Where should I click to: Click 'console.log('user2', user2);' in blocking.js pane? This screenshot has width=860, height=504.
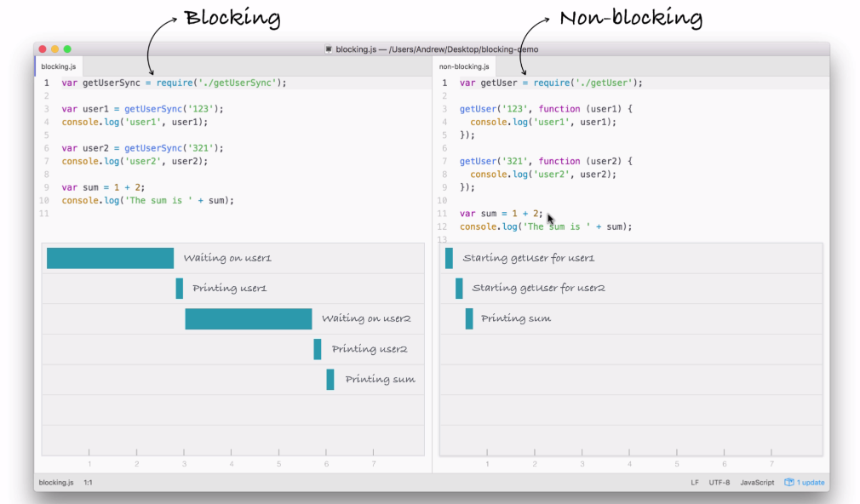tap(135, 161)
